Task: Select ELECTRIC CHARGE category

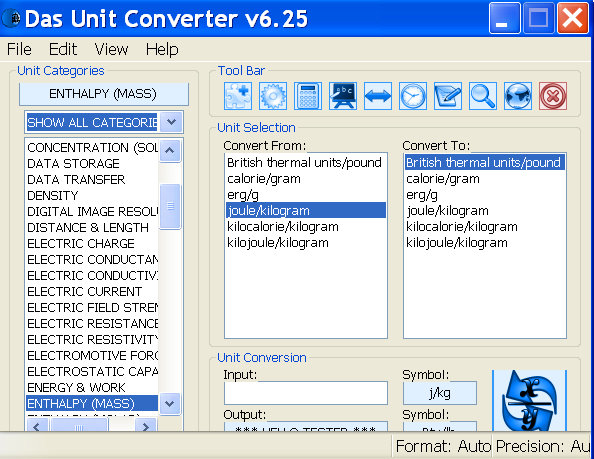Action: click(x=92, y=244)
